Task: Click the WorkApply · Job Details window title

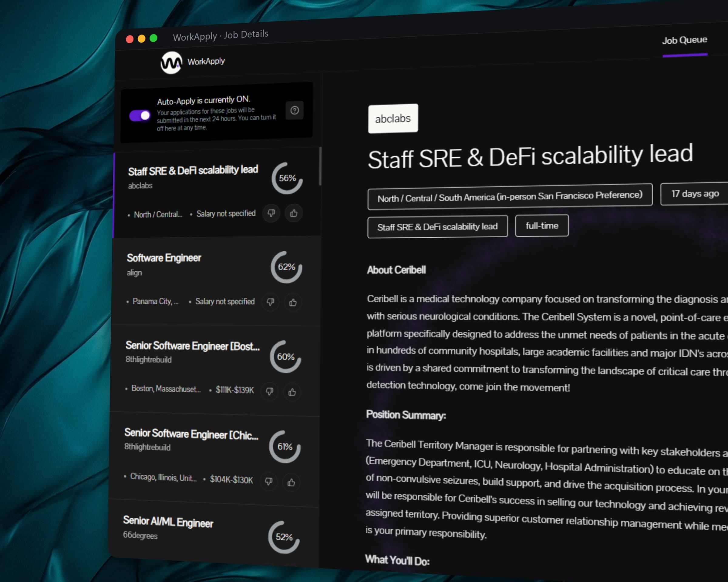Action: click(x=221, y=35)
